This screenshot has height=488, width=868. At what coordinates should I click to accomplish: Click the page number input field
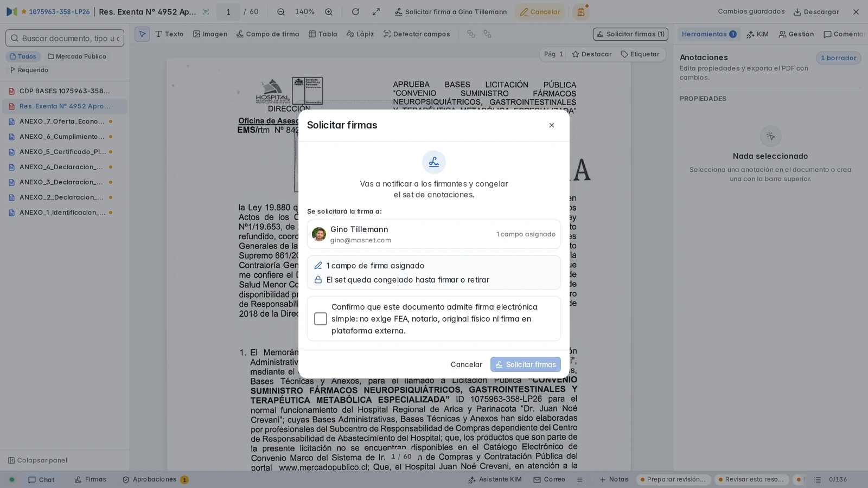click(228, 12)
